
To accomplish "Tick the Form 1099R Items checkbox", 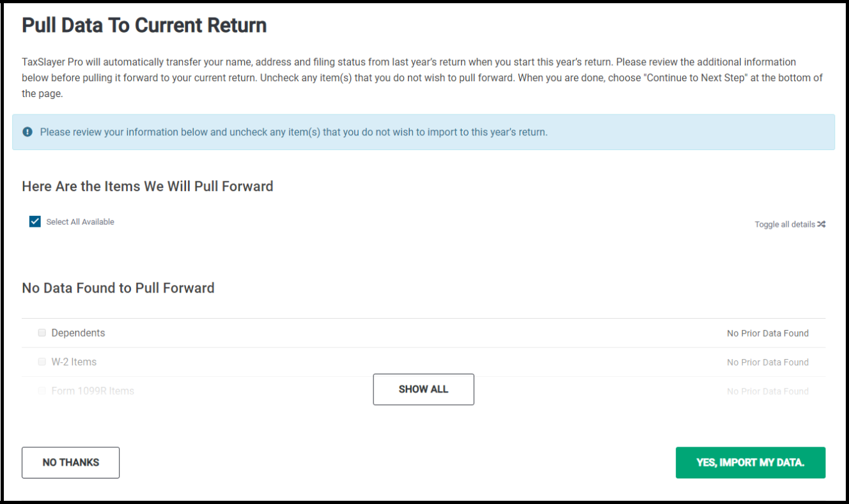I will click(x=42, y=391).
